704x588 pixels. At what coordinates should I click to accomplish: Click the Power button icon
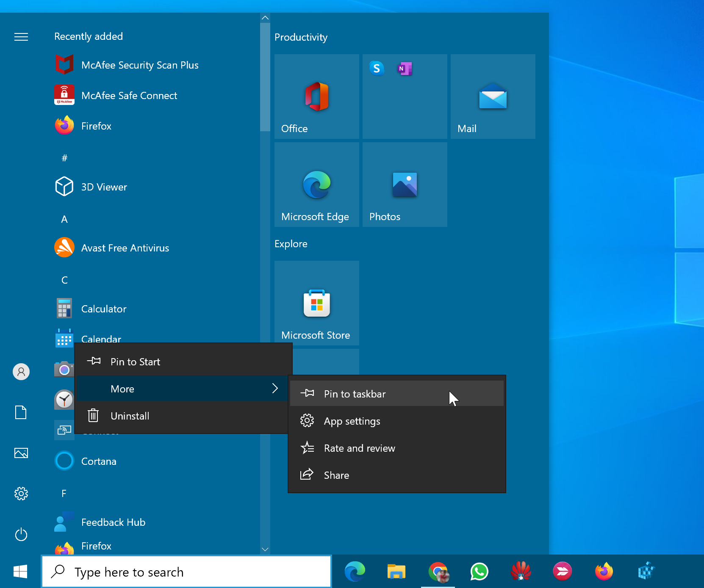(x=21, y=535)
